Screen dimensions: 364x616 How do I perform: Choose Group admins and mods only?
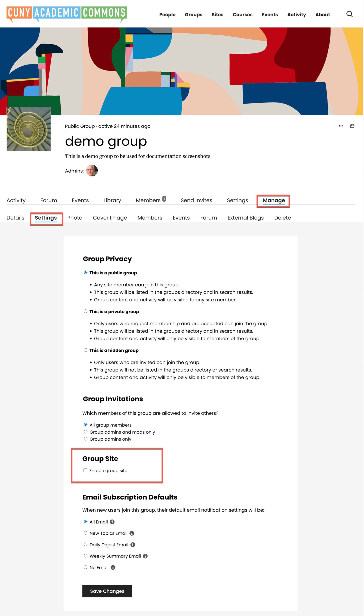pyautogui.click(x=86, y=432)
